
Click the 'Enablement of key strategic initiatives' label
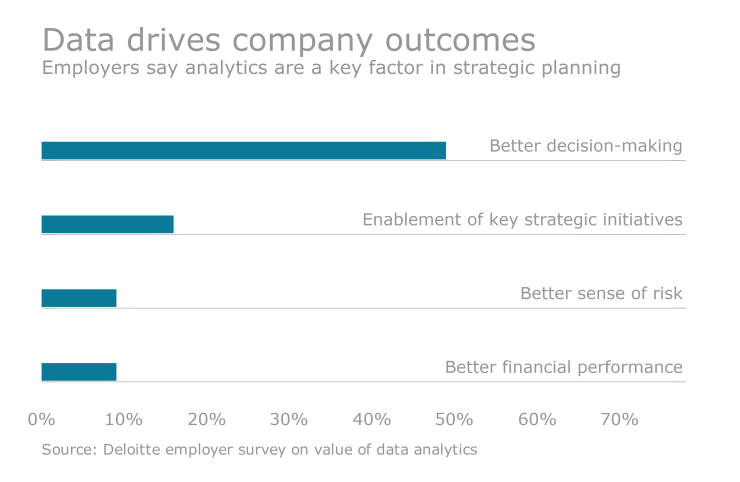click(x=522, y=220)
